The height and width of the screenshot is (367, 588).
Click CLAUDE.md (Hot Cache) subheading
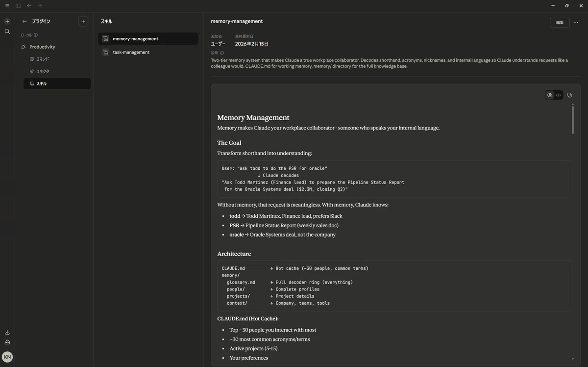248,319
